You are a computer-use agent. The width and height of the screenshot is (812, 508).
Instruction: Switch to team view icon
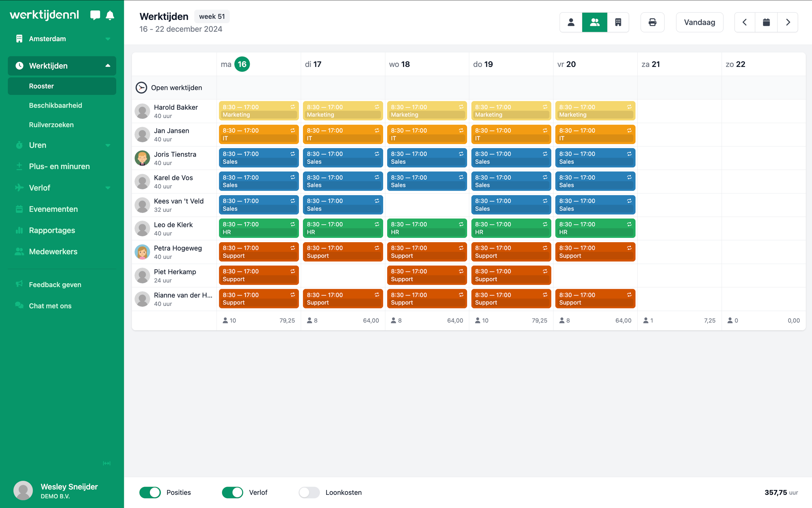594,22
